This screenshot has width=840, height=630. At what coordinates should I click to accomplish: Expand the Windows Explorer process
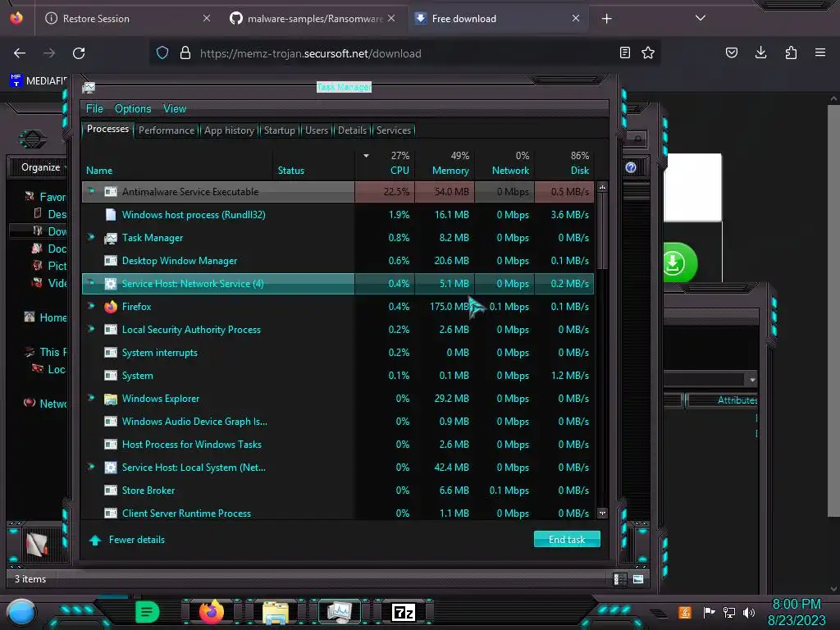point(91,398)
